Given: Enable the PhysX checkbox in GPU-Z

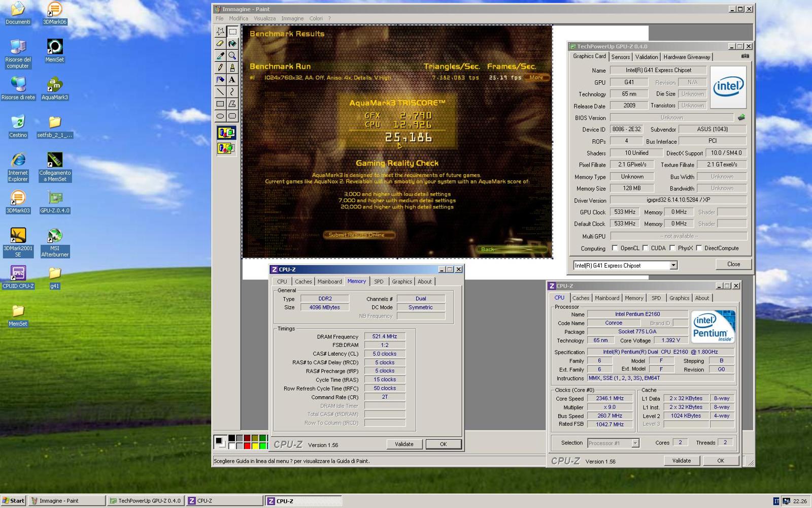Looking at the screenshot, I should (672, 248).
